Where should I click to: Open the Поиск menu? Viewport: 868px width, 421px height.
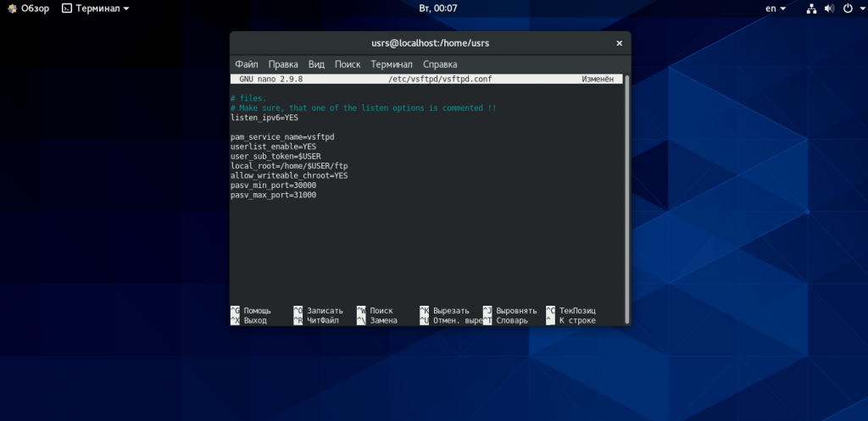click(348, 64)
